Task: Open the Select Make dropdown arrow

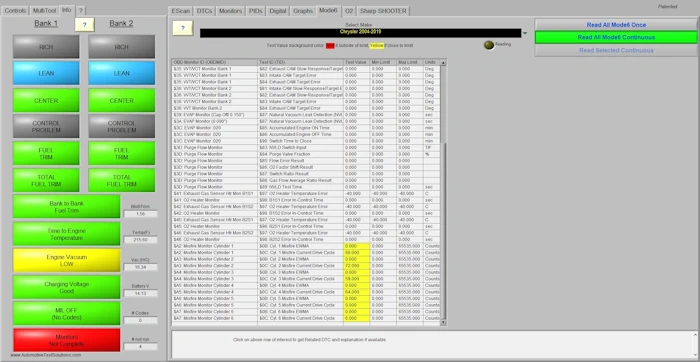Action: point(525,33)
